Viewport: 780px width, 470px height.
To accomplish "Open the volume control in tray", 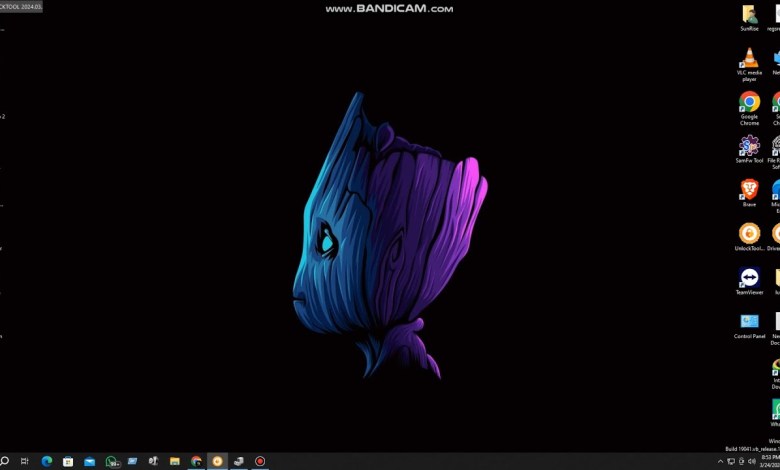I will tap(752, 462).
